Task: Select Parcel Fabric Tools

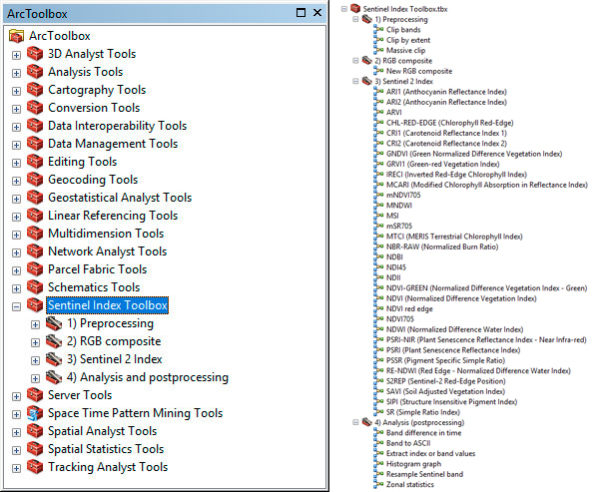Action: (x=98, y=270)
